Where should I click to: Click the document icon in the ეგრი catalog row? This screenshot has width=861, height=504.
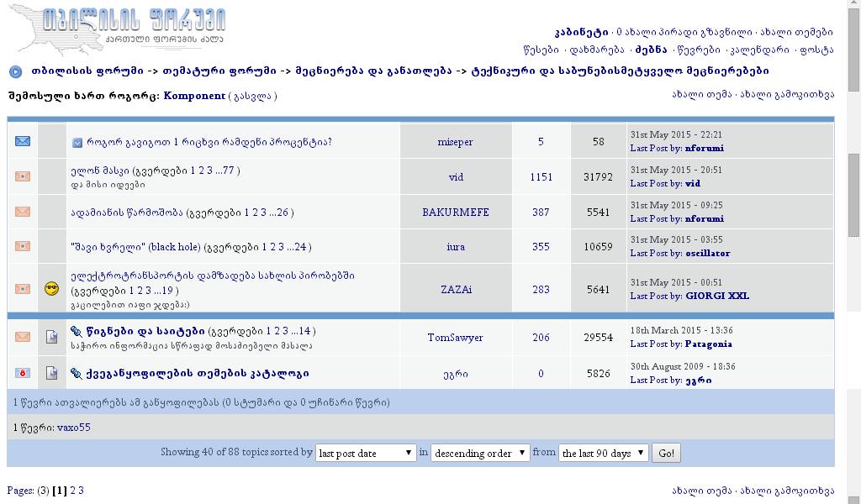[51, 373]
